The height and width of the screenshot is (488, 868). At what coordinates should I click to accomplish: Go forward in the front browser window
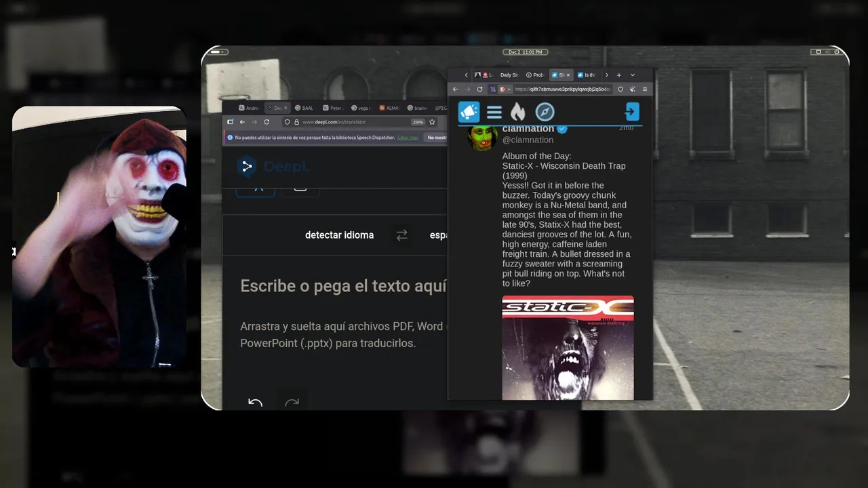pyautogui.click(x=467, y=89)
